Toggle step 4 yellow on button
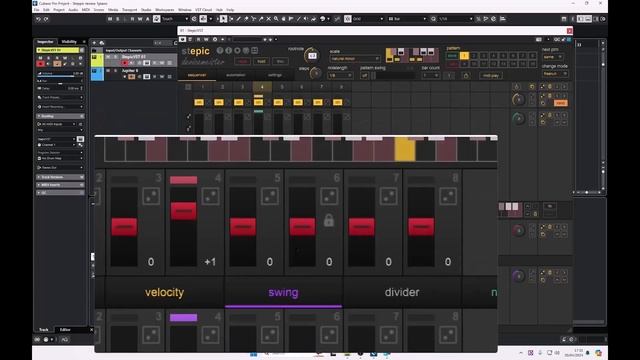 point(258,102)
